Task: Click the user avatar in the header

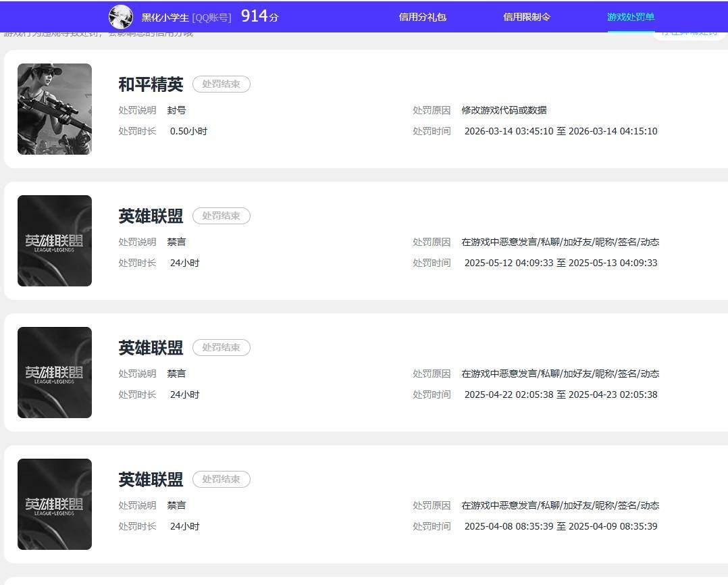Action: click(x=121, y=17)
